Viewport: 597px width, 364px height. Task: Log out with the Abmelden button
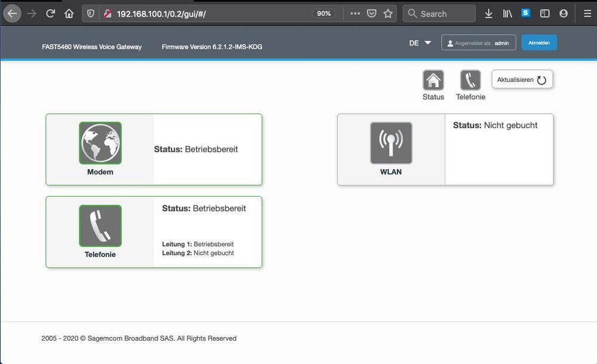(x=539, y=42)
